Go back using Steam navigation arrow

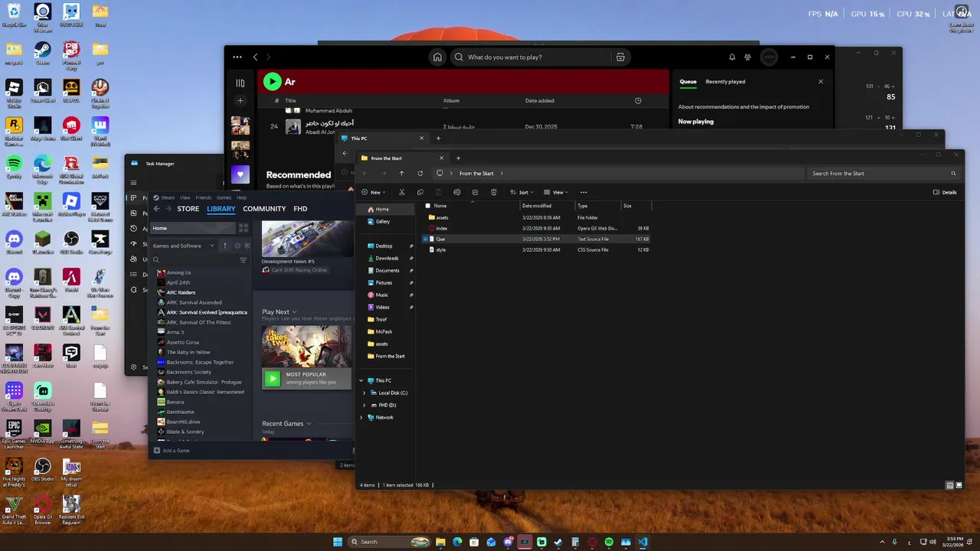tap(156, 209)
